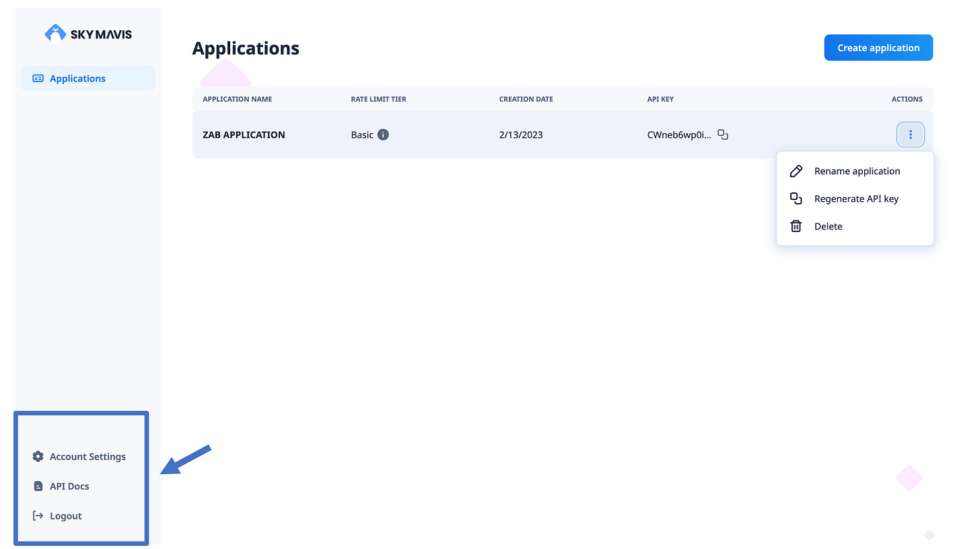Toggle the three-dot actions menu button

(911, 135)
